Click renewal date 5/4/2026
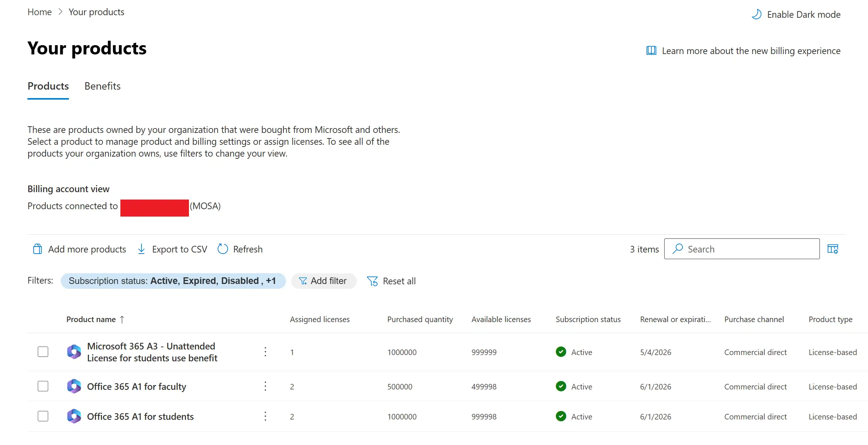This screenshot has height=445, width=868. click(x=655, y=352)
